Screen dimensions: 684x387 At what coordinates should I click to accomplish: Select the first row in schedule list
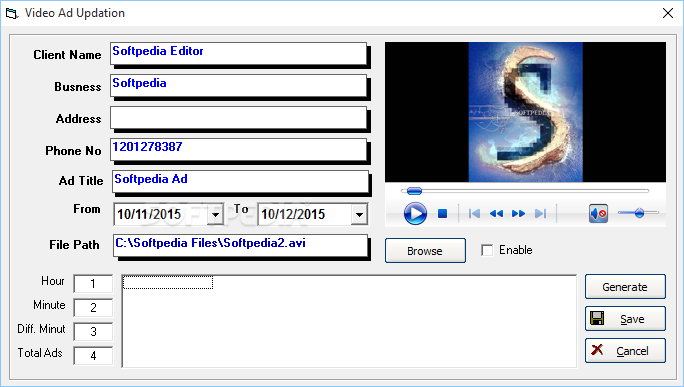coord(168,282)
